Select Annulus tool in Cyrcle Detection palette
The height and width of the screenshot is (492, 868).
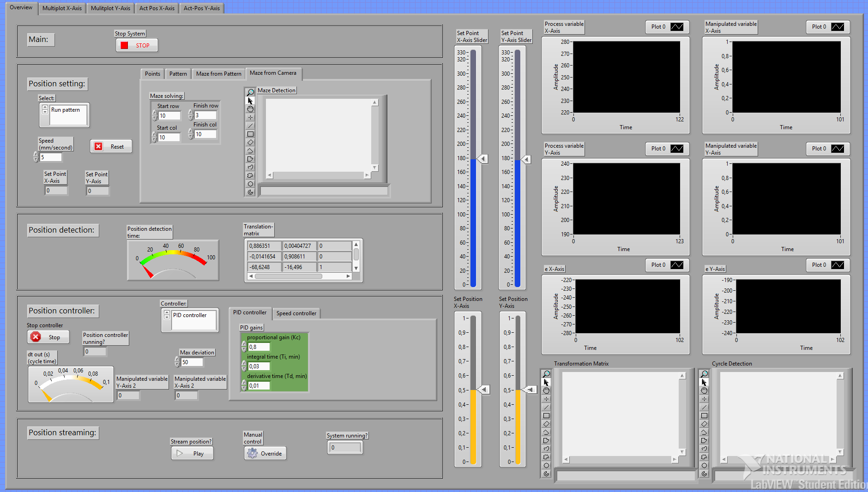[704, 474]
